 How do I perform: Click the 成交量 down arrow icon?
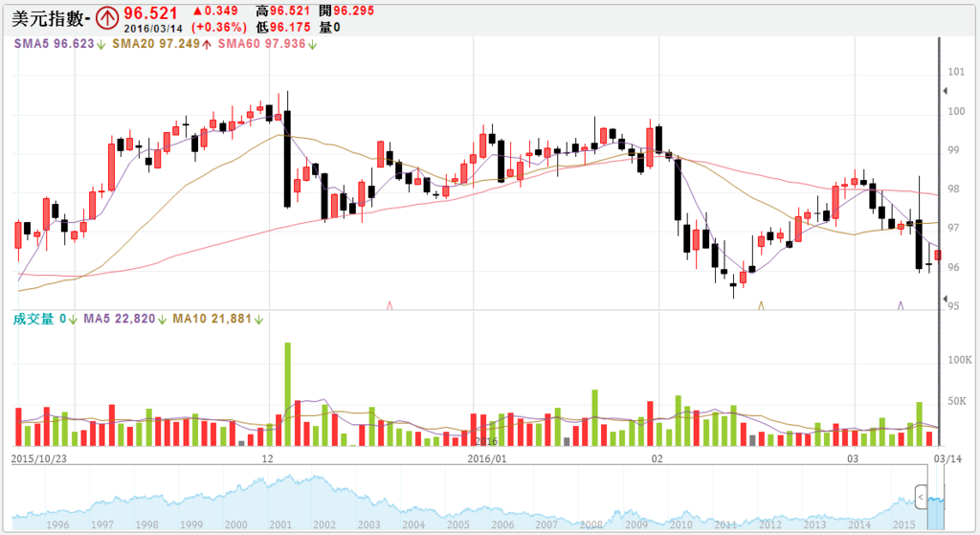73,320
